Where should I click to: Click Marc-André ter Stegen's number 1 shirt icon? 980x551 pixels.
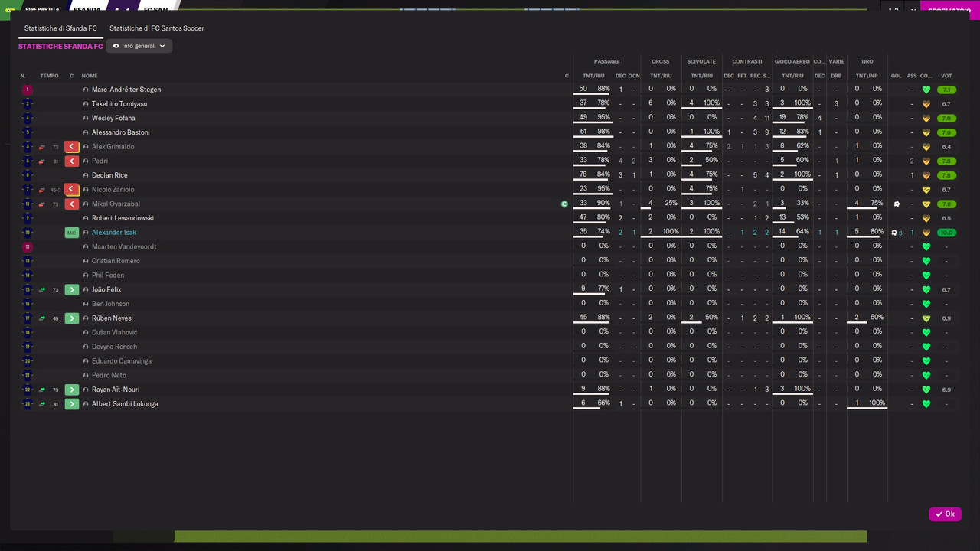click(x=28, y=90)
